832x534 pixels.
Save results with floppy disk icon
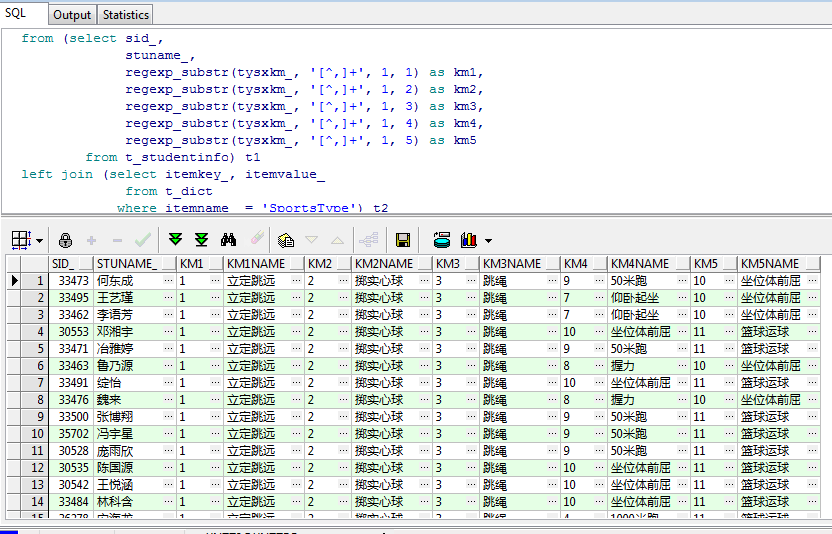tap(403, 240)
